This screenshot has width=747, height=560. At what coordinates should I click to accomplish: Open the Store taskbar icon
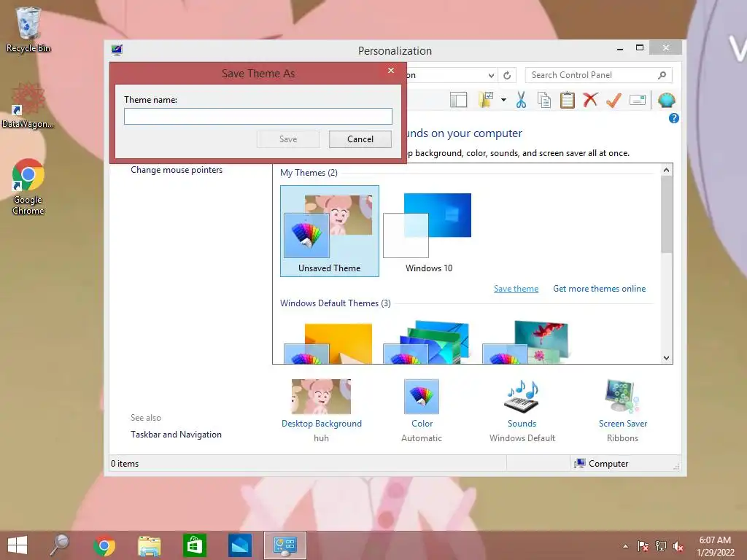[x=194, y=545]
